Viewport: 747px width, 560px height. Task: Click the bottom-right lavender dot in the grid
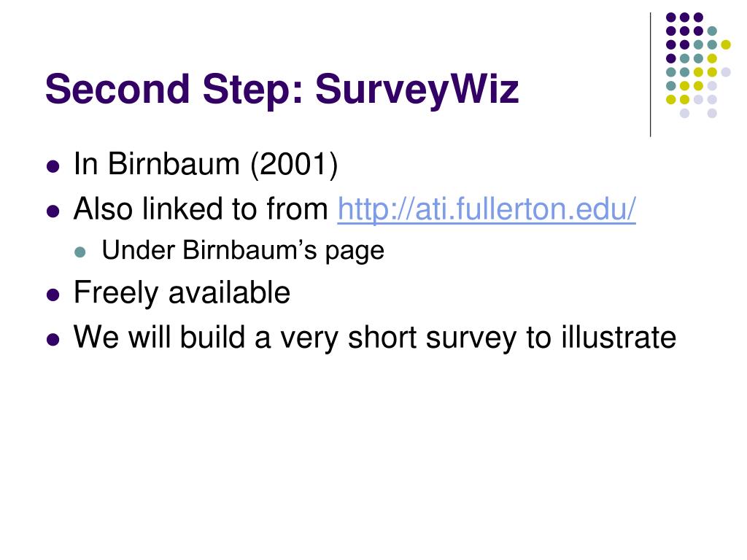(712, 113)
